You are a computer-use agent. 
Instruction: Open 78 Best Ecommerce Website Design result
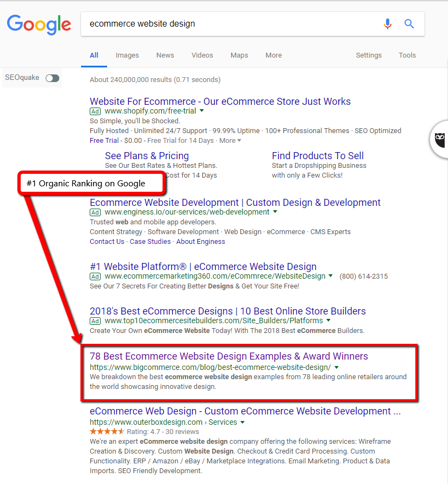pos(229,356)
